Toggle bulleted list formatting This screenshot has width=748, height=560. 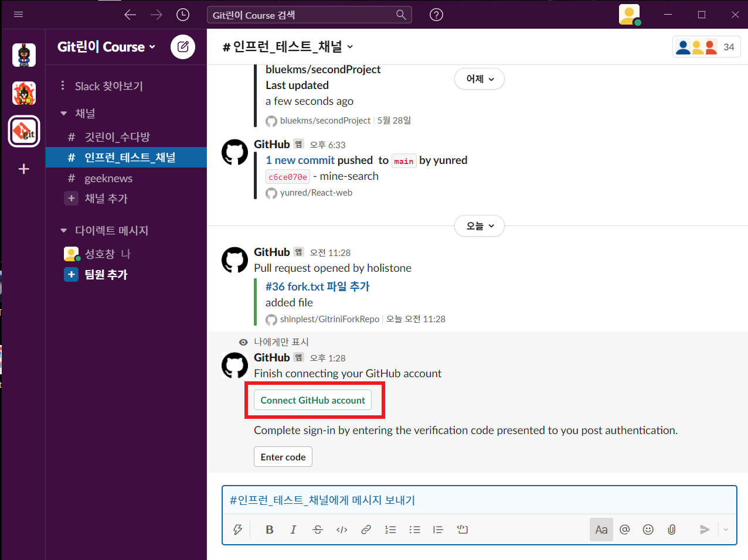pos(414,530)
